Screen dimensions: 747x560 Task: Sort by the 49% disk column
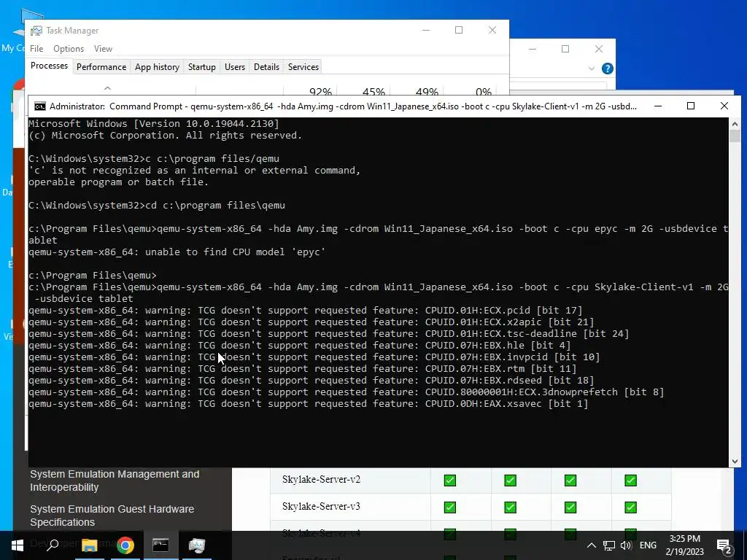coord(426,91)
